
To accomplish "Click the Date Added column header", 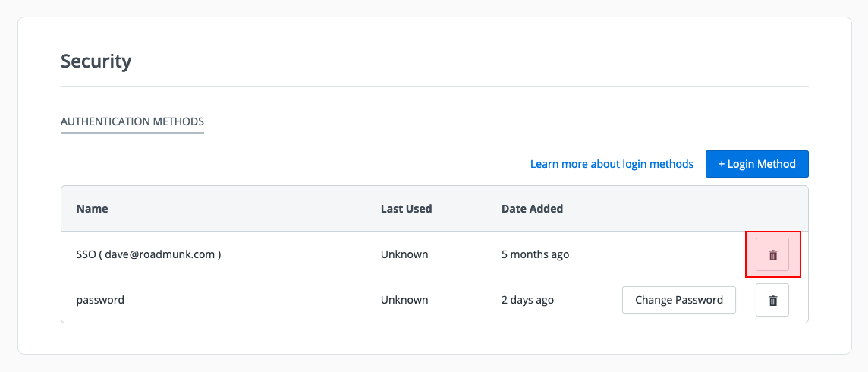I will click(532, 209).
